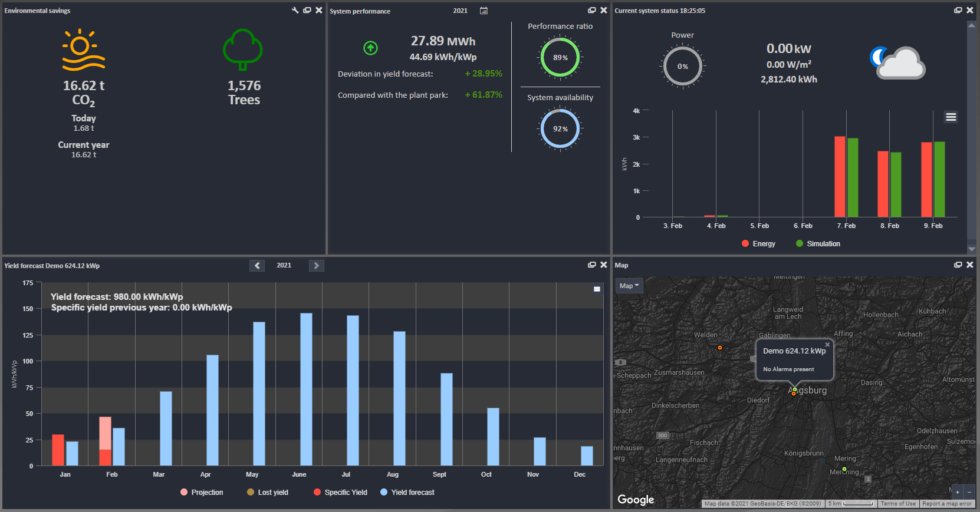Click the System availability 92% gauge
This screenshot has width=980, height=512.
click(560, 128)
